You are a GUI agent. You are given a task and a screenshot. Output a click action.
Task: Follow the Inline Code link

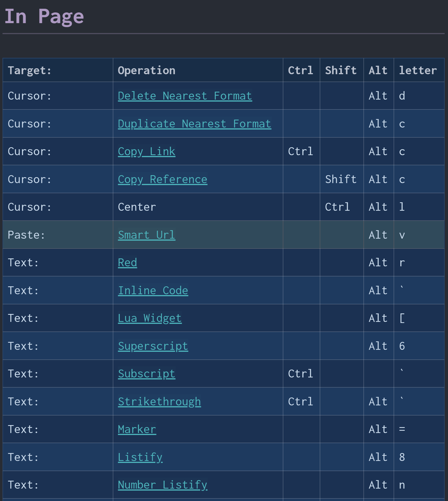tap(153, 290)
